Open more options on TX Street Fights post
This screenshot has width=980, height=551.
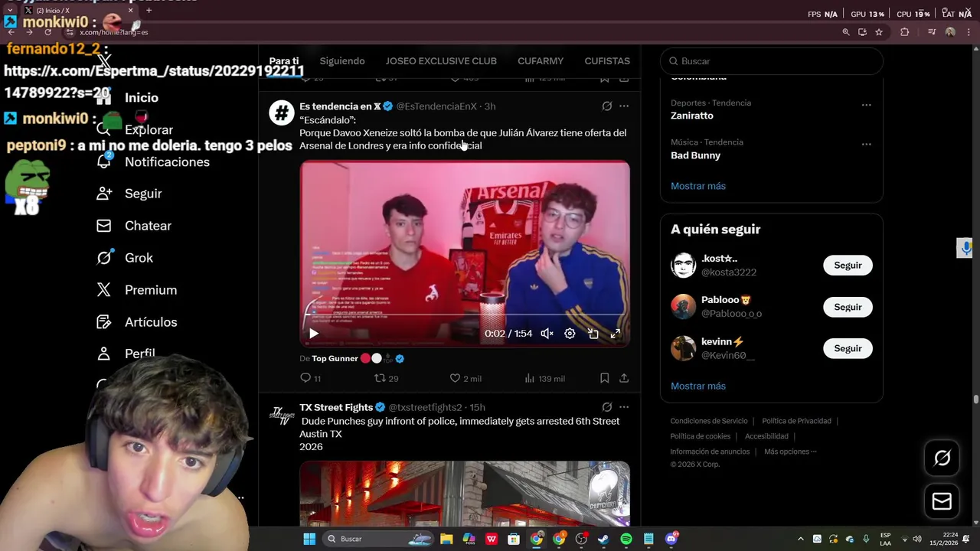point(624,407)
